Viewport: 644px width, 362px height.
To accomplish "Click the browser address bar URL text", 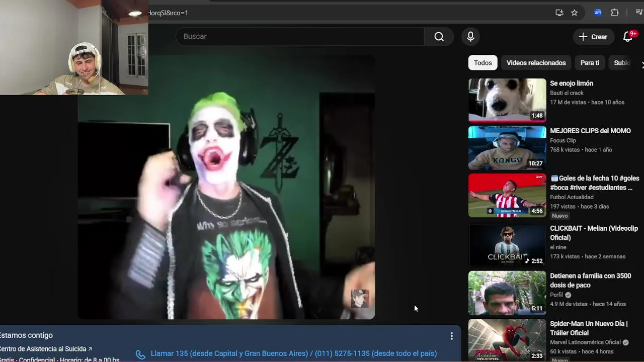I will point(168,13).
